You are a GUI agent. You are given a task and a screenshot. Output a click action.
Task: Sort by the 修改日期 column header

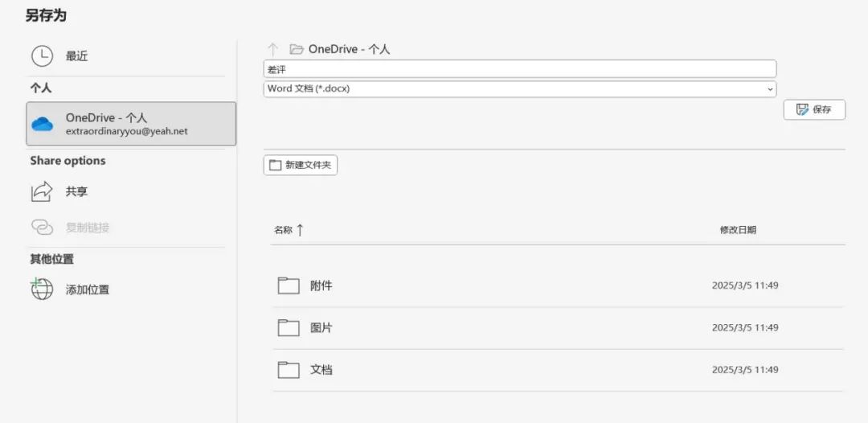(x=738, y=230)
